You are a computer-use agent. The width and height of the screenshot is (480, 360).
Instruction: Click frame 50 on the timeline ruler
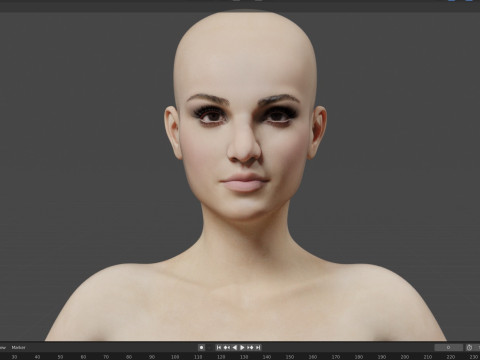[x=60, y=357]
